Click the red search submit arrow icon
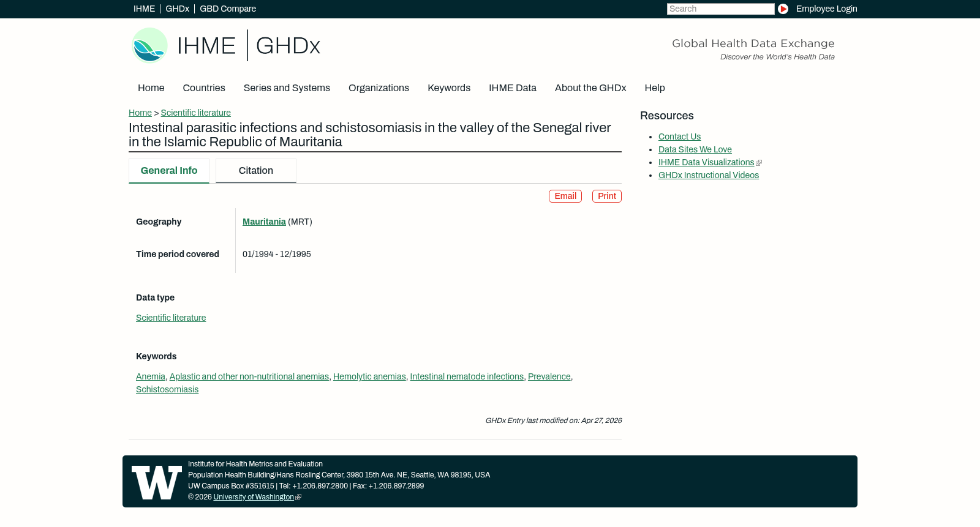Screen dimensions: 980x527 pyautogui.click(x=783, y=9)
